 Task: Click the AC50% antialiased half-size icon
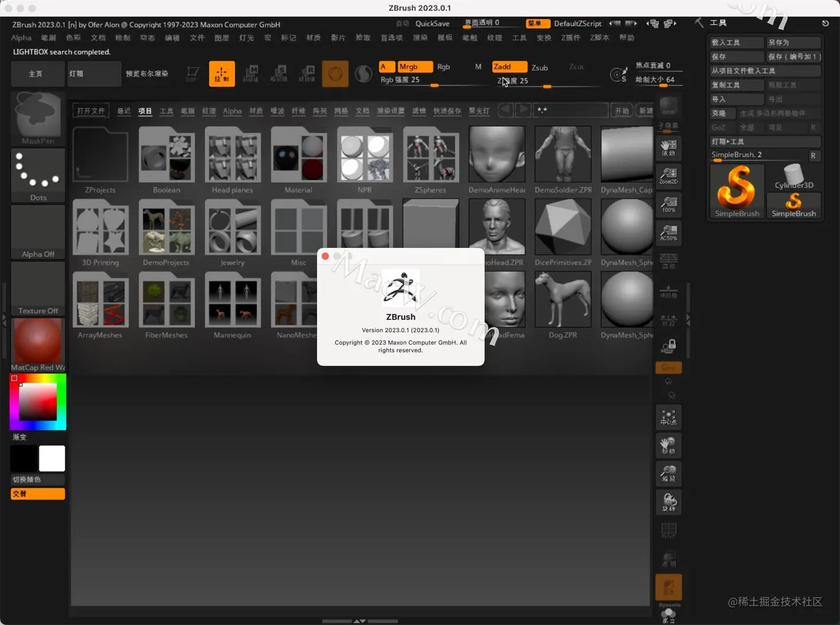coord(668,233)
